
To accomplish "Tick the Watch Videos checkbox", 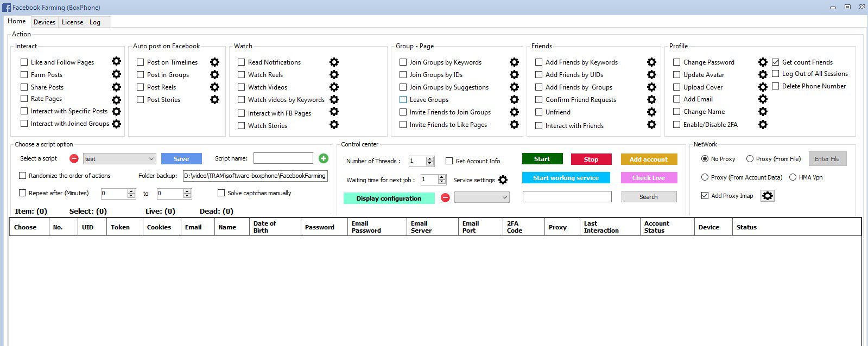I will 241,87.
